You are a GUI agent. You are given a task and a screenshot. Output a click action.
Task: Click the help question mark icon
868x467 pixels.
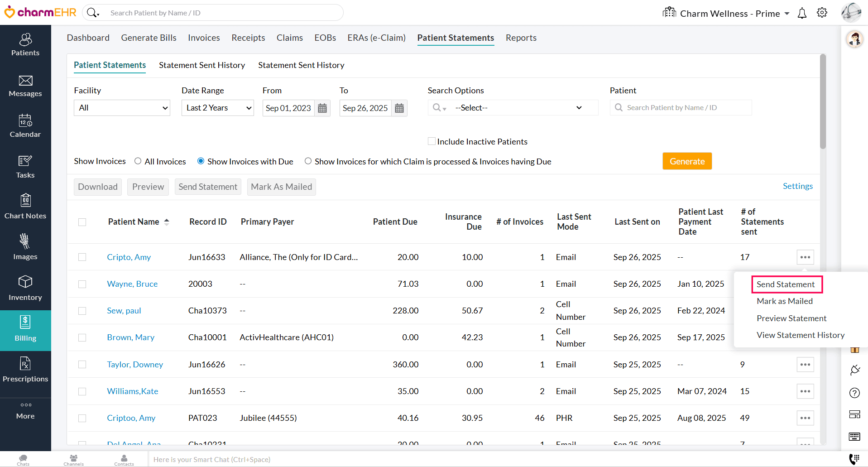854,393
